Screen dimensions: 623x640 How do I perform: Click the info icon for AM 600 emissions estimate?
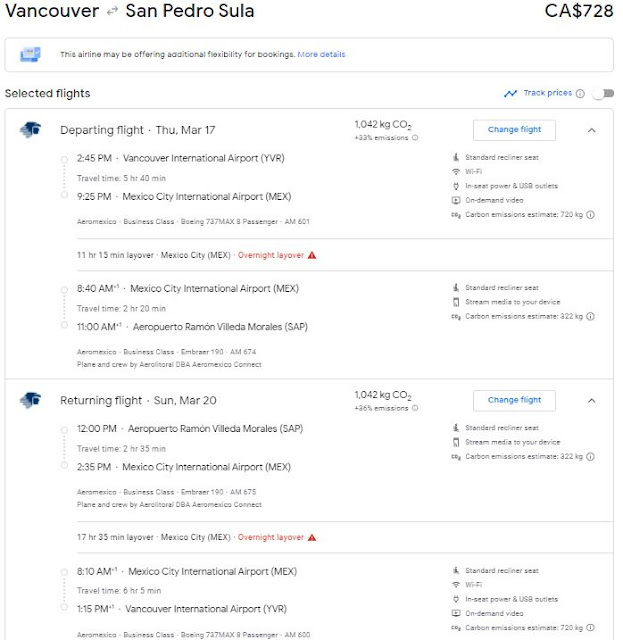click(590, 627)
